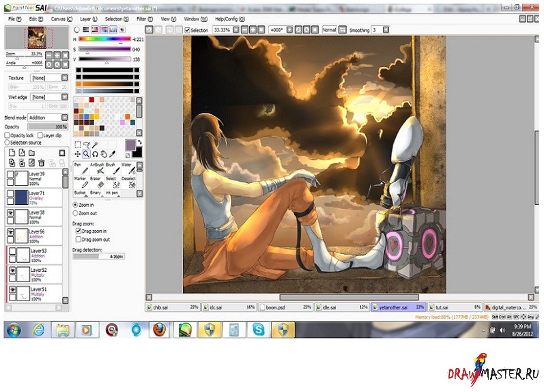Choose the Zoom in radio option
Viewport: 544px width, 392px height.
pos(75,205)
